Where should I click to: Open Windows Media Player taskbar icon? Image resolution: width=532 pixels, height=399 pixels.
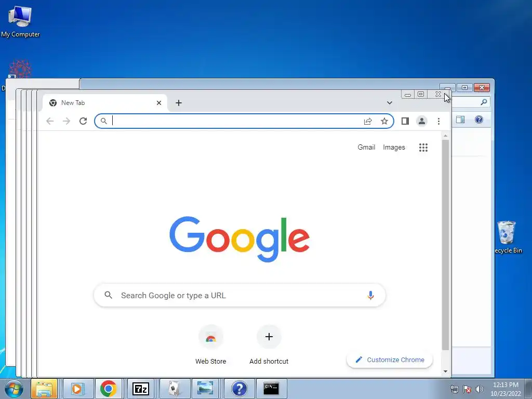pos(78,389)
